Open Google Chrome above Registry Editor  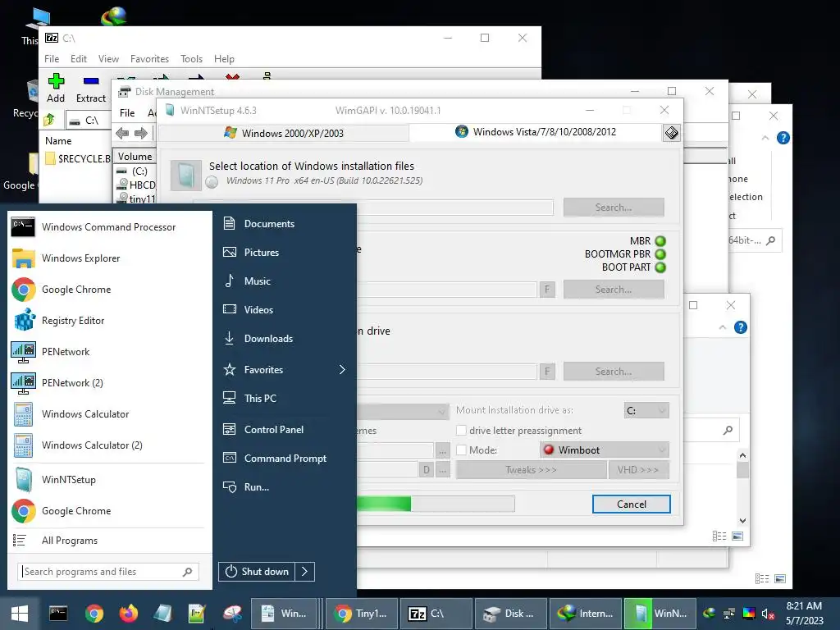[x=109, y=290]
